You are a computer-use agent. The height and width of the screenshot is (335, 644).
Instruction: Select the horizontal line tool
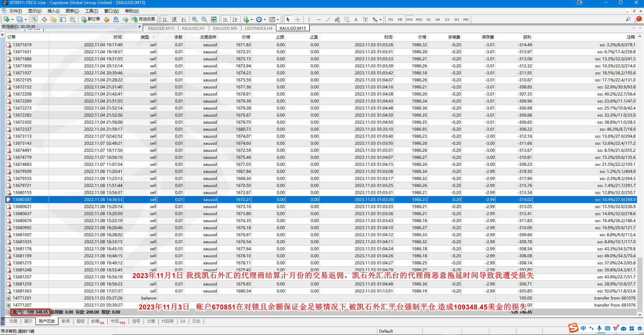318,19
